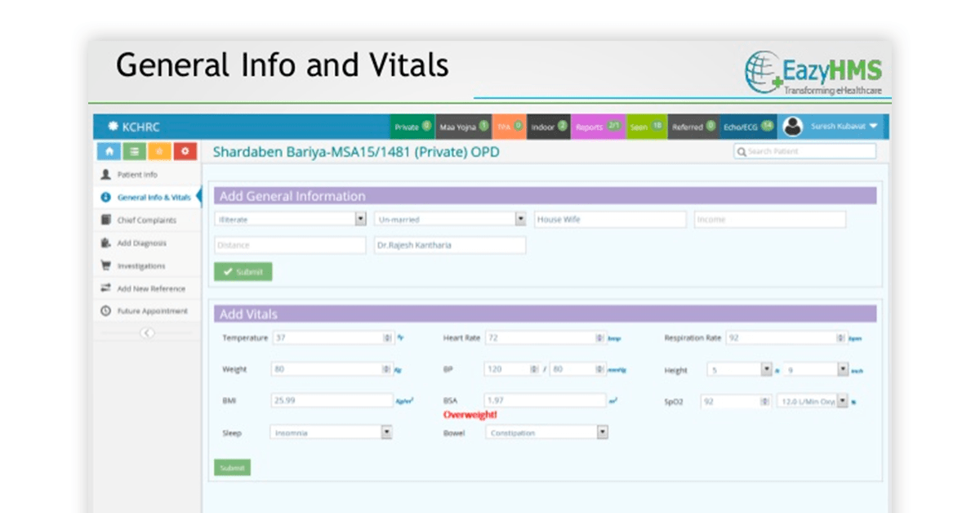Select the Private tab in top bar
Screen dimensions: 980x513
(x=412, y=127)
